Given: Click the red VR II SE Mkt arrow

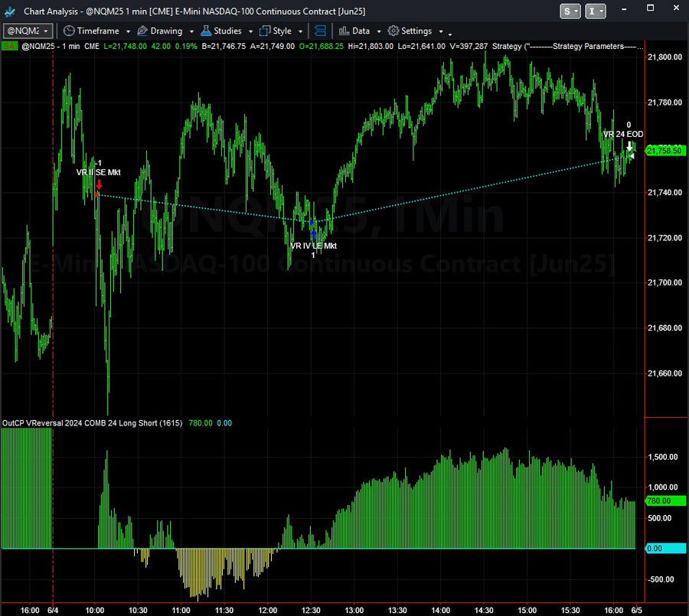Looking at the screenshot, I should tap(99, 184).
